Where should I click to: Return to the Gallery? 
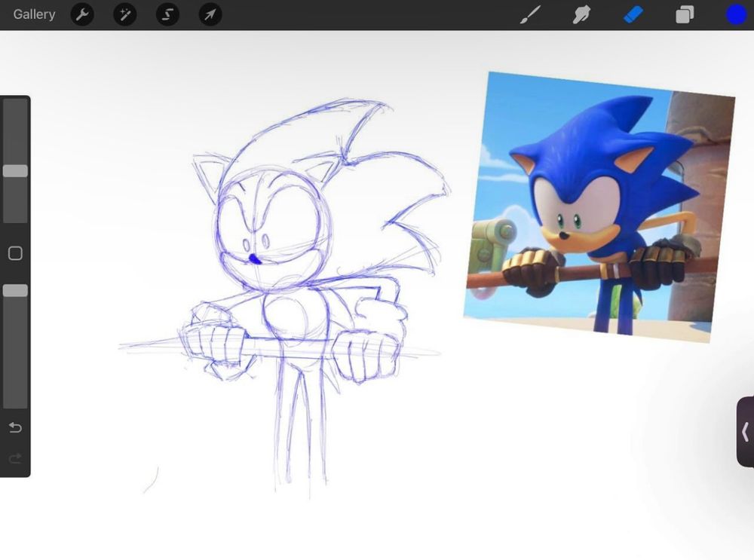pyautogui.click(x=34, y=14)
